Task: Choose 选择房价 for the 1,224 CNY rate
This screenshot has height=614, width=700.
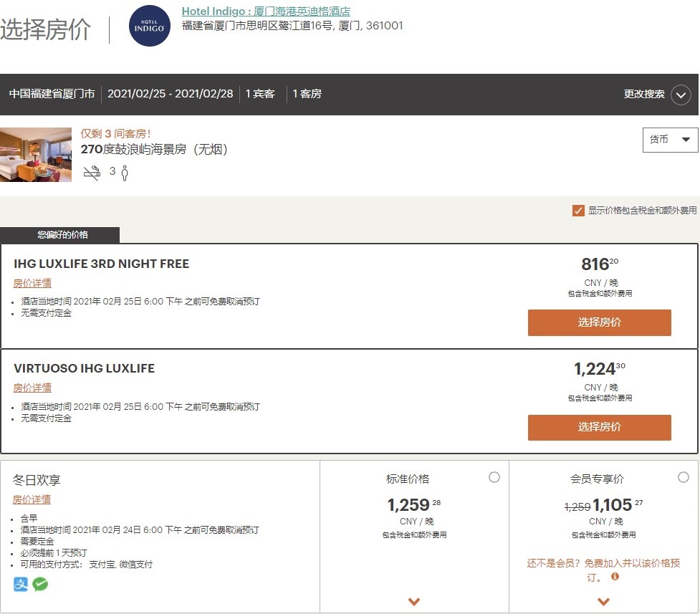Action: (x=599, y=427)
